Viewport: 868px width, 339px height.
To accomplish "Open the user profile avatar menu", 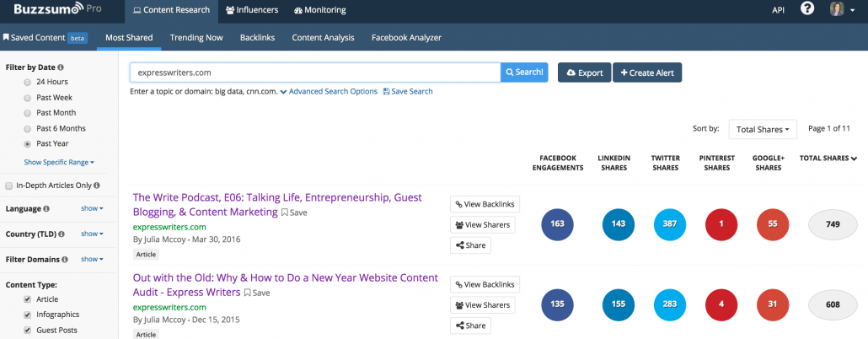I will [841, 9].
